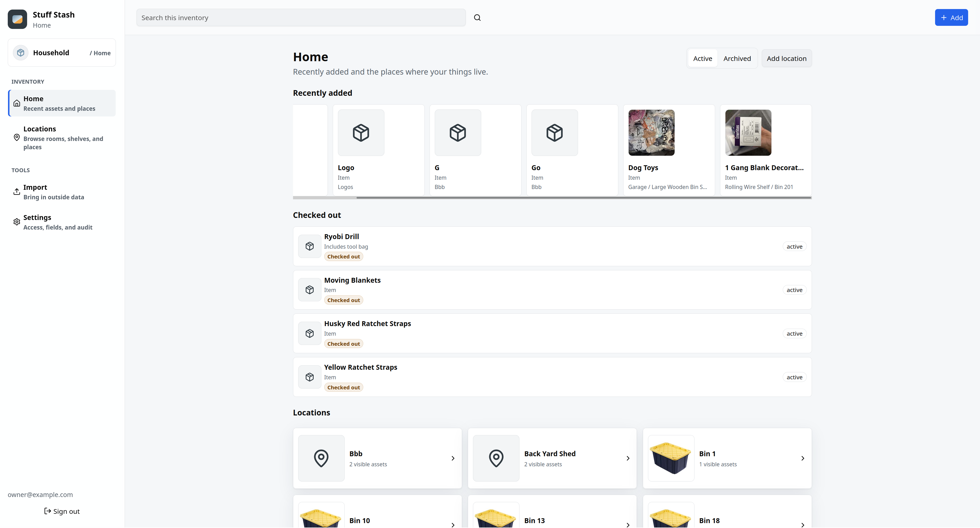The height and width of the screenshot is (528, 980).
Task: Click the Sign out arrow icon
Action: coord(48,511)
